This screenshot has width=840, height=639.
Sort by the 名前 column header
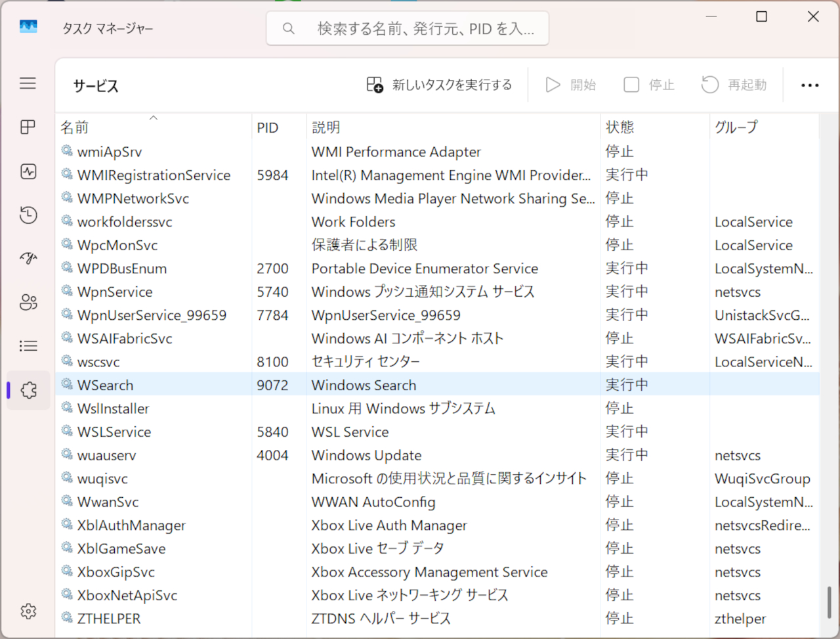pos(154,127)
